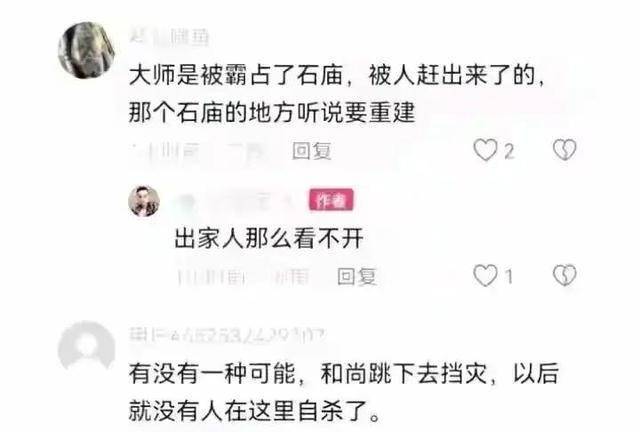Select the comment 有没有一种可能，和尚跳下去挡灾
The image size is (640, 432).
[344, 392]
